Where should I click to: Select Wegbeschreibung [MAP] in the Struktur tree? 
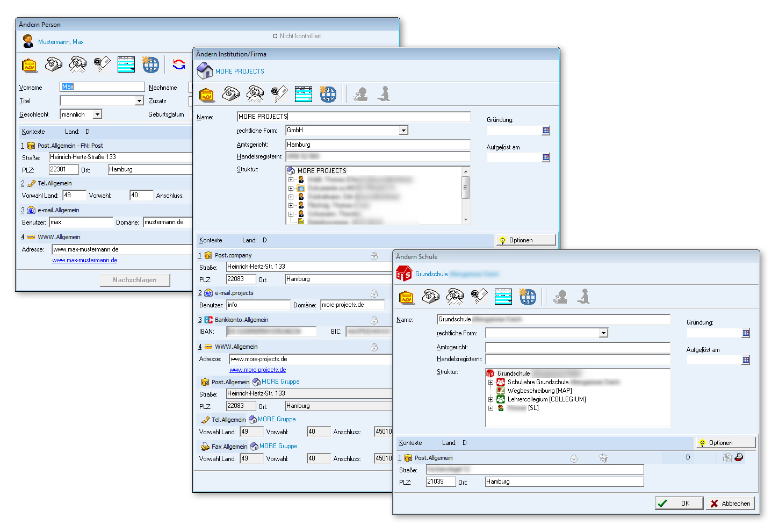pyautogui.click(x=539, y=391)
